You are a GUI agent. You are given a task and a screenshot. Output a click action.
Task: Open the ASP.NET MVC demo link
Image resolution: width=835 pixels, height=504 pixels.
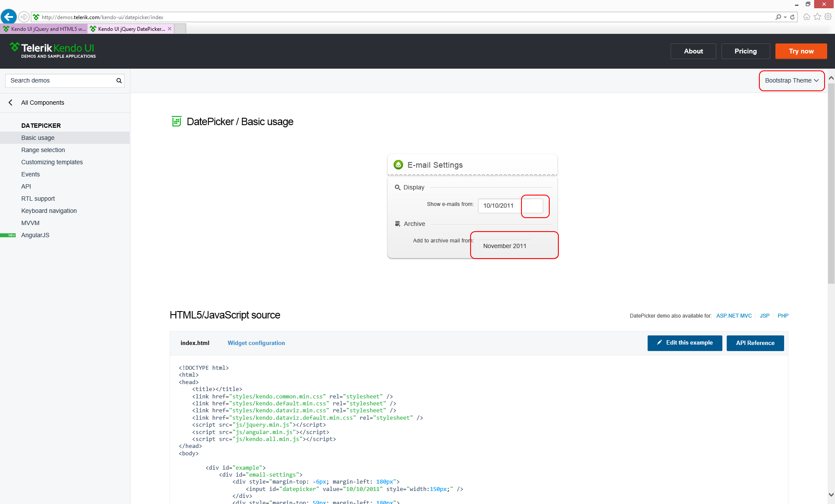[x=734, y=316]
